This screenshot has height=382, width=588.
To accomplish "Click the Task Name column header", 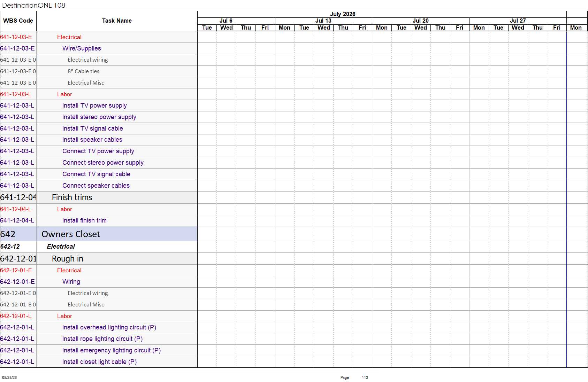I will pos(117,21).
